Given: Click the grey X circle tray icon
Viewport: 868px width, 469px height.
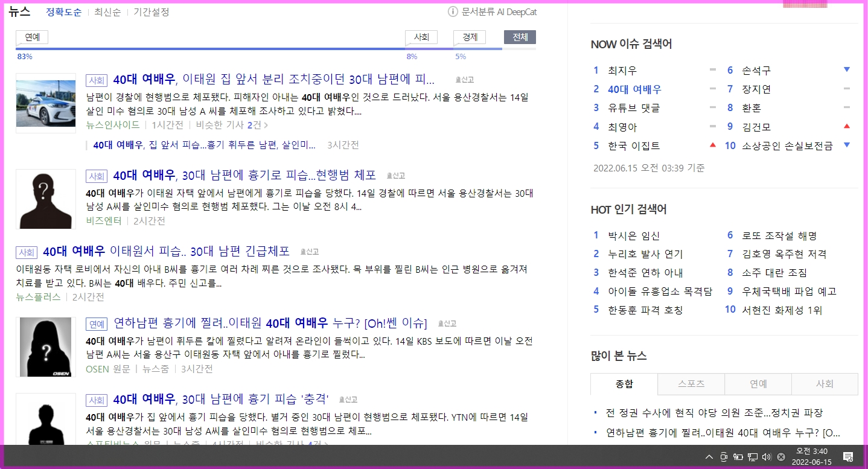Looking at the screenshot, I should (x=780, y=457).
